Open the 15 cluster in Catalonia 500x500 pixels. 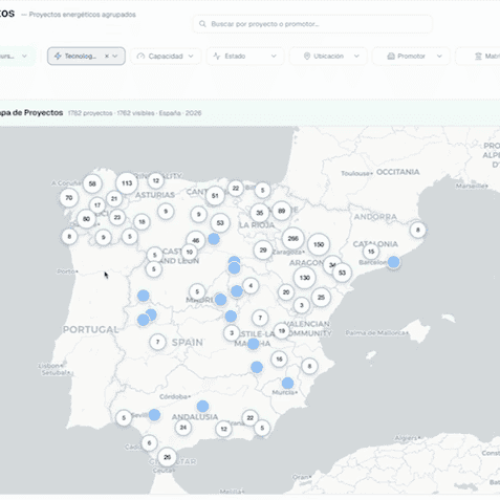pyautogui.click(x=371, y=251)
